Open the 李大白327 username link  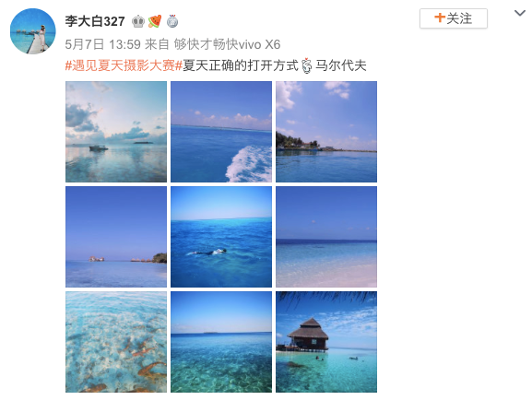(x=95, y=21)
